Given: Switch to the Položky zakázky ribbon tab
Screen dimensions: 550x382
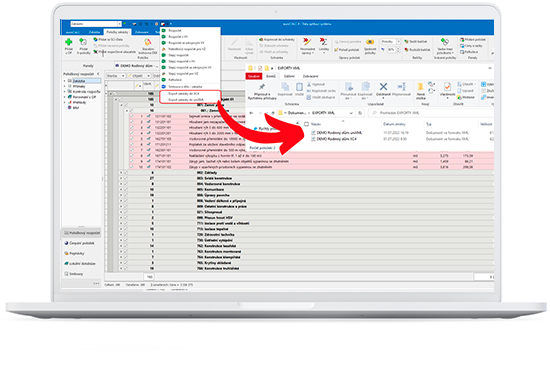Looking at the screenshot, I should [118, 32].
